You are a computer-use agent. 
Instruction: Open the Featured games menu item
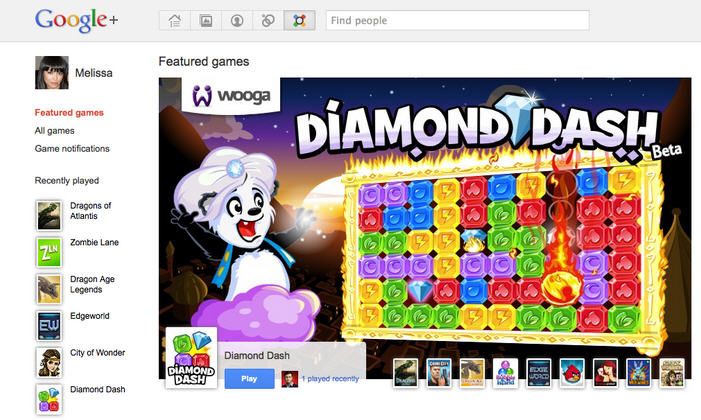[x=69, y=113]
